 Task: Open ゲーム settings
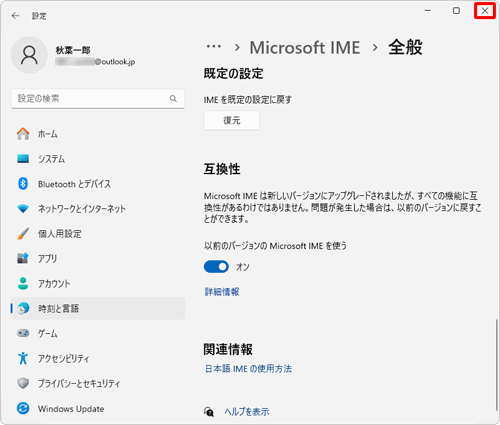[x=98, y=333]
